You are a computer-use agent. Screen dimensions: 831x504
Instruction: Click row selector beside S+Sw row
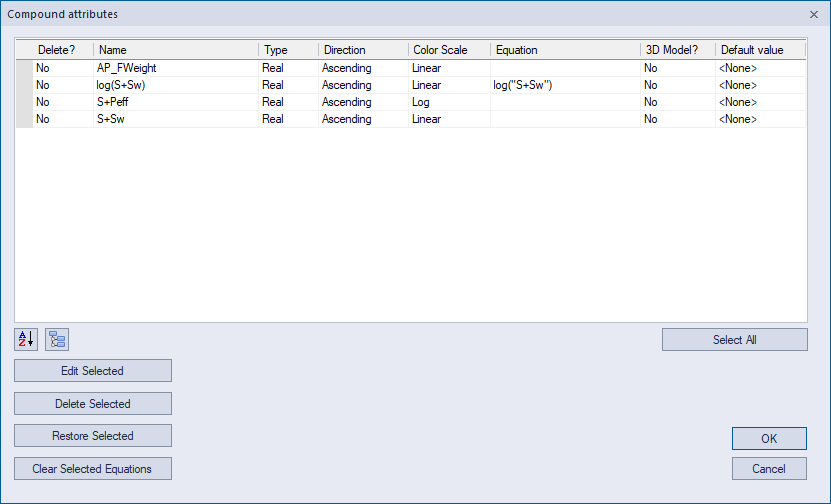click(x=24, y=119)
